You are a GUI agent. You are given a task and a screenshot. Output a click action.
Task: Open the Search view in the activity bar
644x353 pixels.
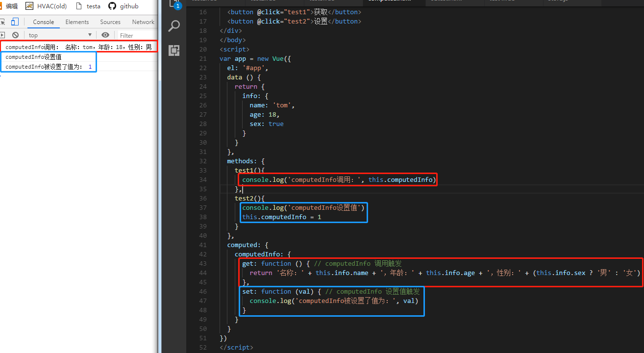point(174,26)
